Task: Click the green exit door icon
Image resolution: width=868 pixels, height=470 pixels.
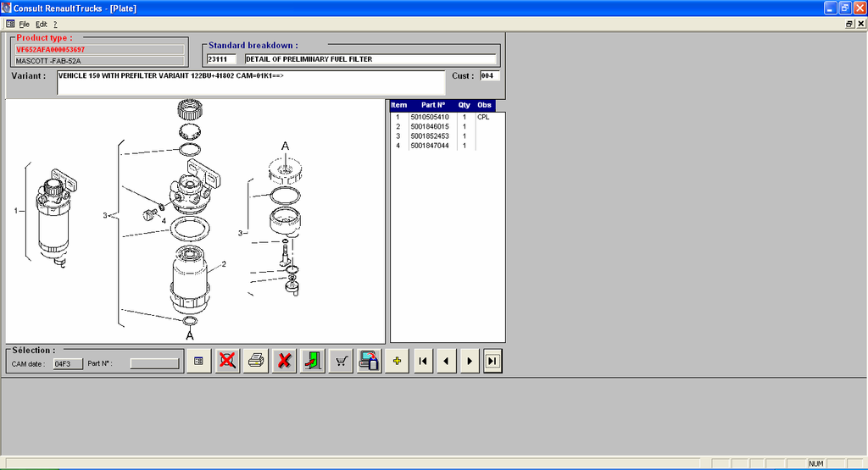Action: pyautogui.click(x=313, y=361)
